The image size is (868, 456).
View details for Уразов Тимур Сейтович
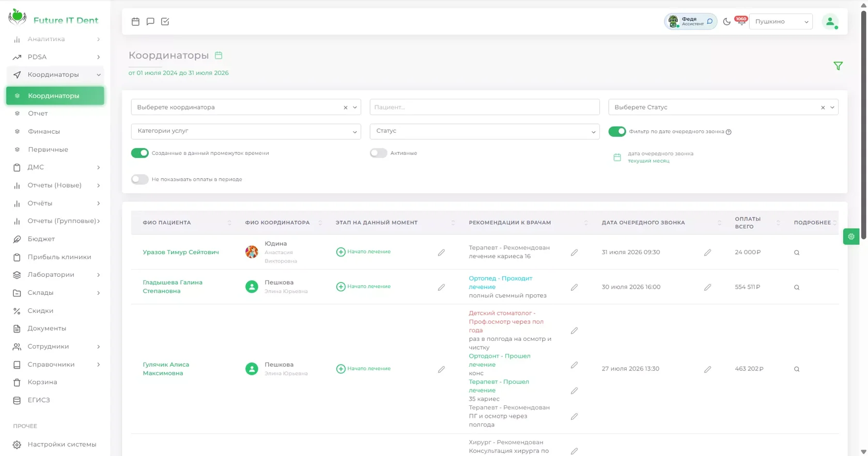(x=797, y=253)
